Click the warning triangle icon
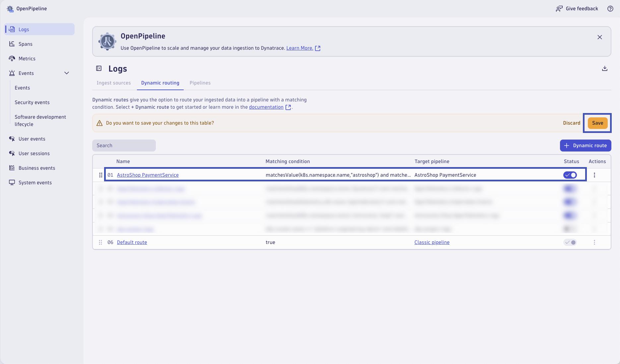This screenshot has height=364, width=620. pos(99,123)
